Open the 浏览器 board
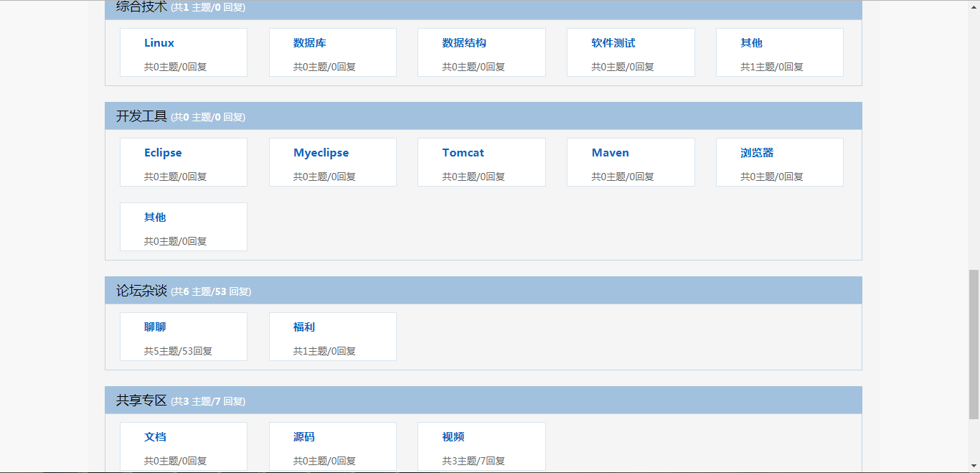The height and width of the screenshot is (473, 980). (758, 153)
